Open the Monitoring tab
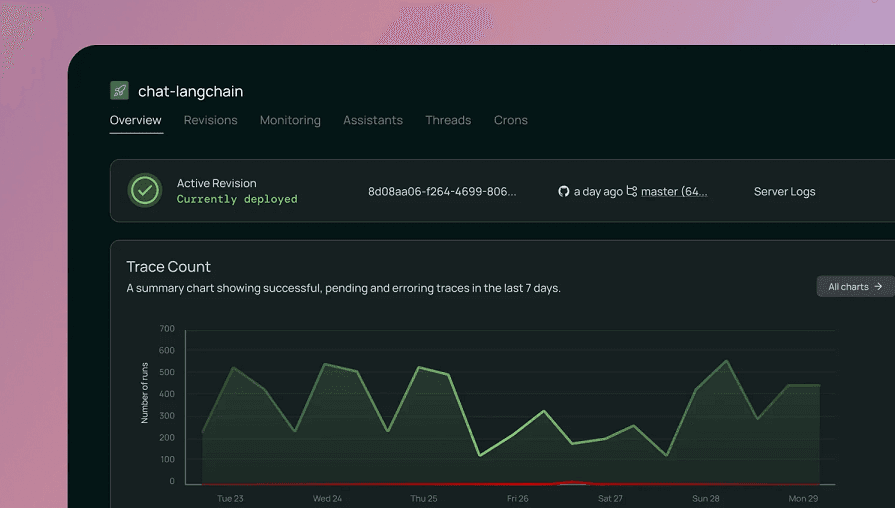This screenshot has width=895, height=508. (x=290, y=120)
